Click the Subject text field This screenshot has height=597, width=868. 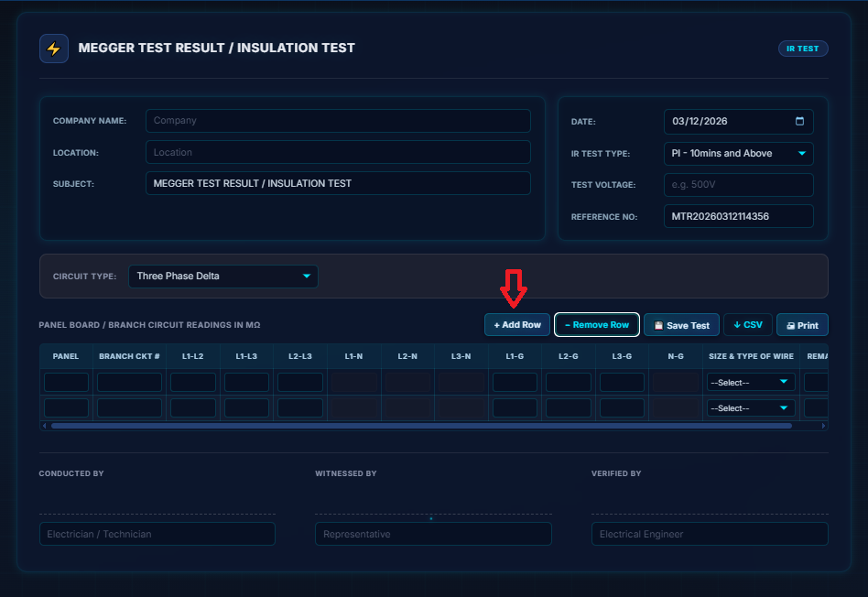[338, 183]
